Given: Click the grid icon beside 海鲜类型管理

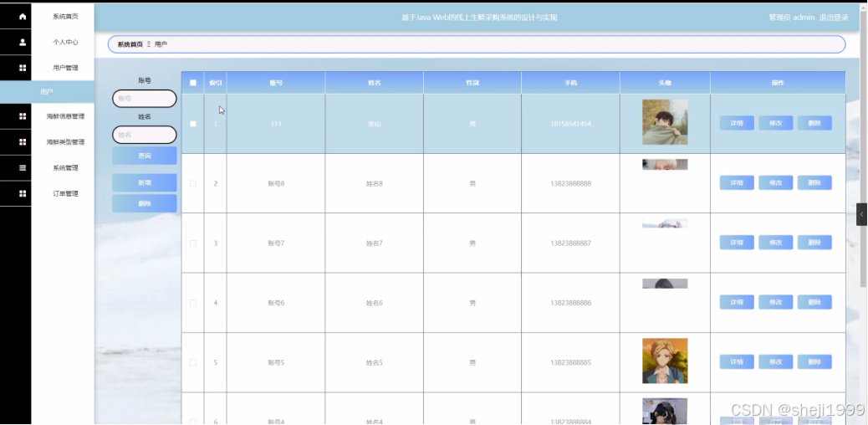Looking at the screenshot, I should coord(23,142).
